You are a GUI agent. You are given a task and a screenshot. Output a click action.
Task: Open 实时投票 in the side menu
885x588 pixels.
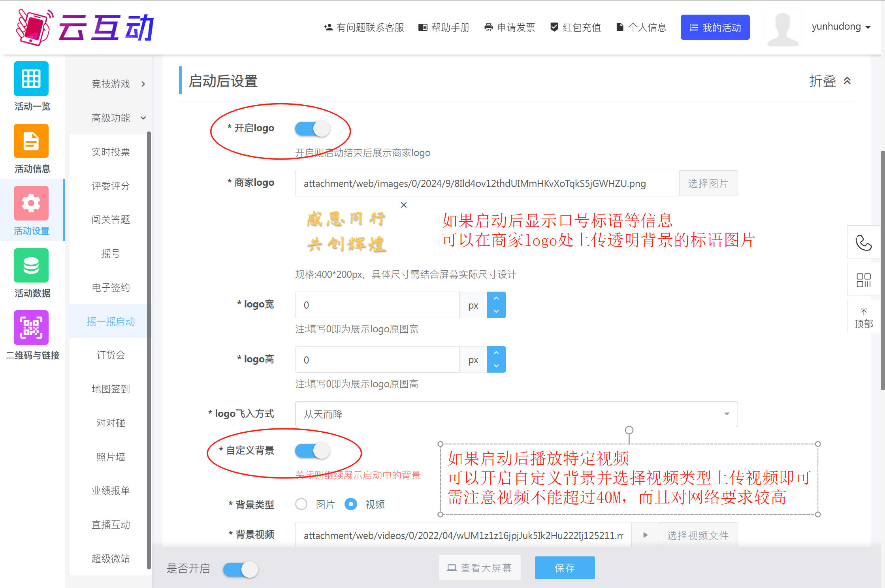(111, 152)
